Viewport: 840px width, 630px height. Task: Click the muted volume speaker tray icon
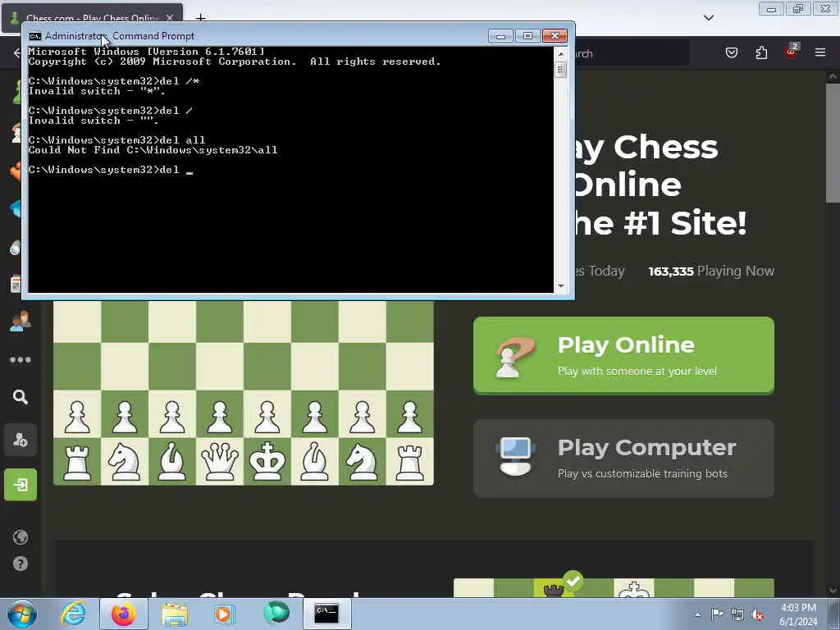point(757,614)
